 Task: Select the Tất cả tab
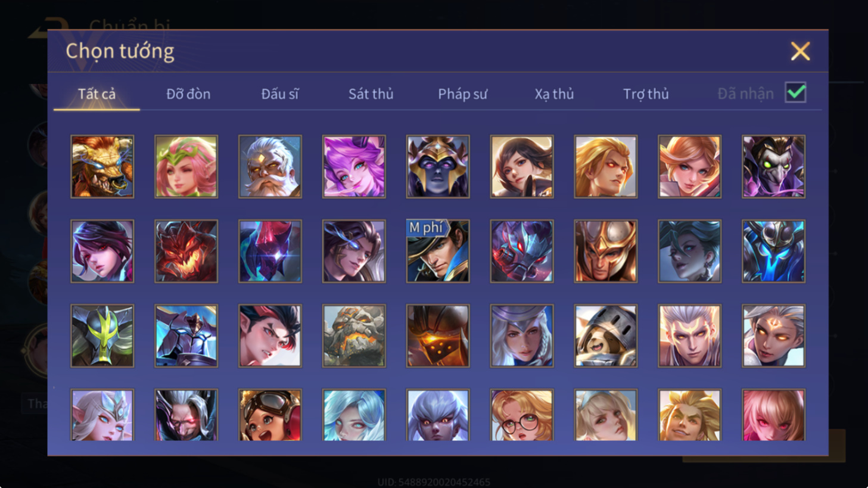point(97,94)
